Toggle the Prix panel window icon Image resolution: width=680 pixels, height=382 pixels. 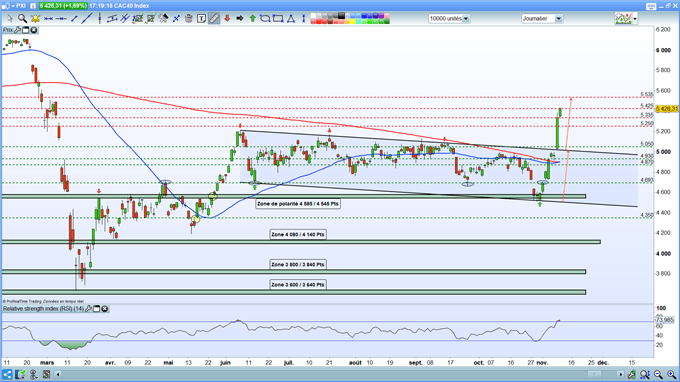click(x=26, y=30)
